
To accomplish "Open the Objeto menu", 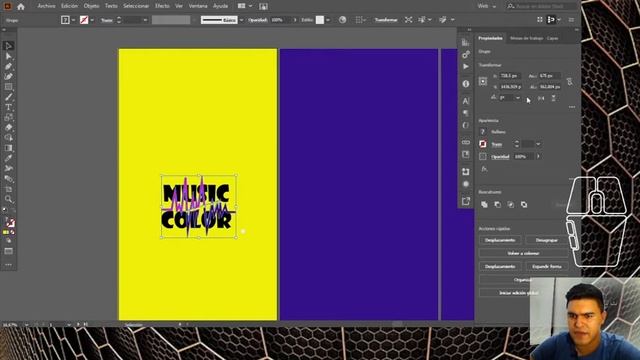I will [91, 6].
